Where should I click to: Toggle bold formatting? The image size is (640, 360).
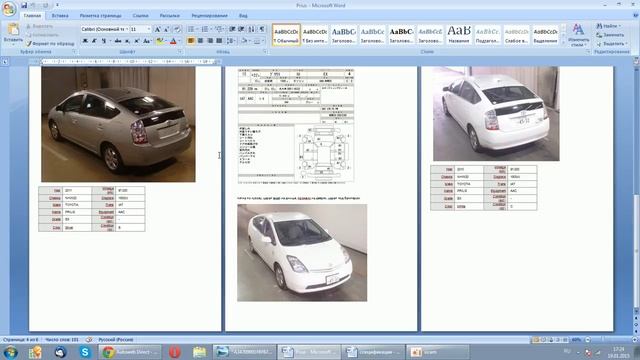[x=85, y=41]
